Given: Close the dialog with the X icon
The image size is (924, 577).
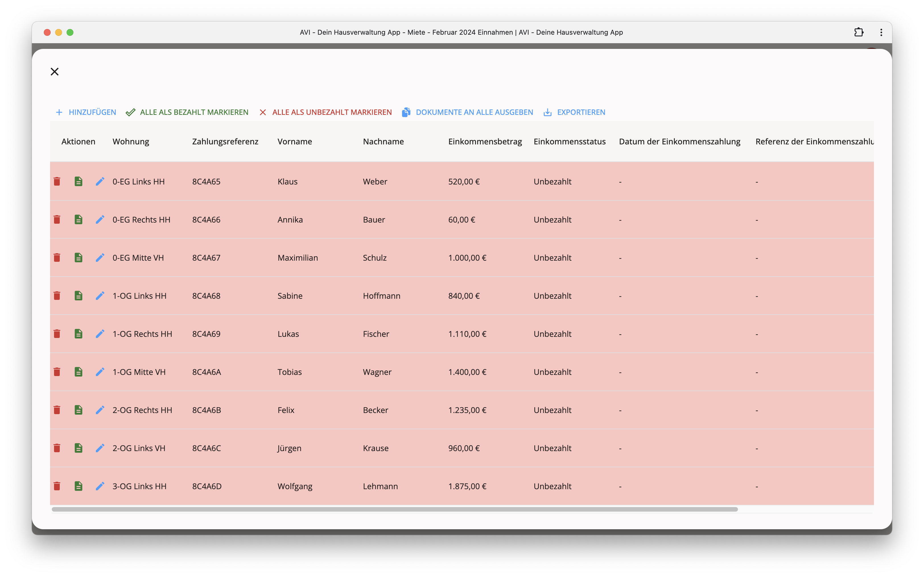Looking at the screenshot, I should (55, 72).
